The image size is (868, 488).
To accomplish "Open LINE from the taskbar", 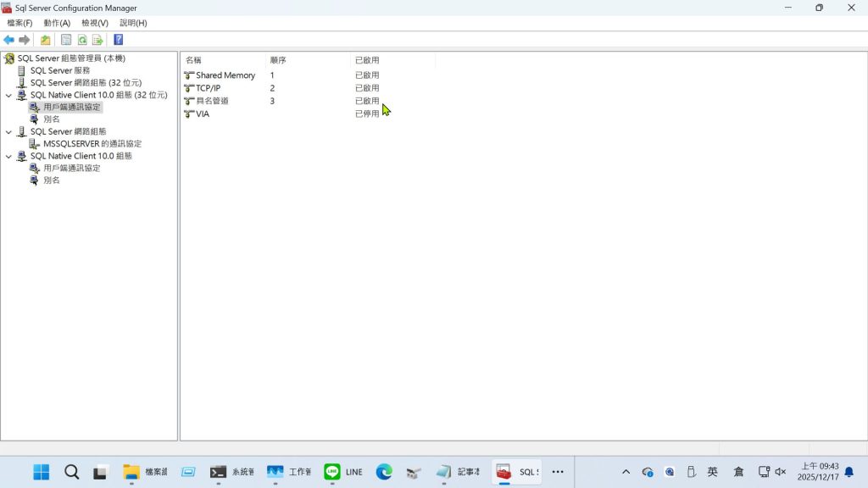I will (x=343, y=472).
